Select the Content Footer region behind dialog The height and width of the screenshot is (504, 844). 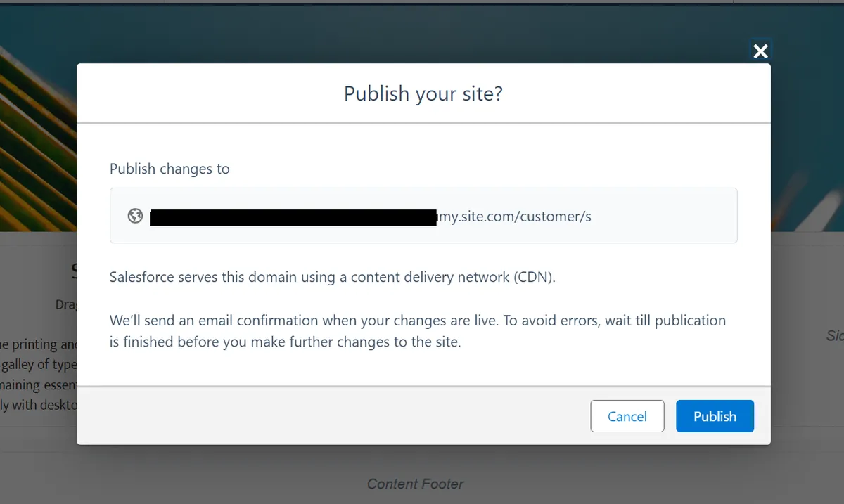coord(415,484)
